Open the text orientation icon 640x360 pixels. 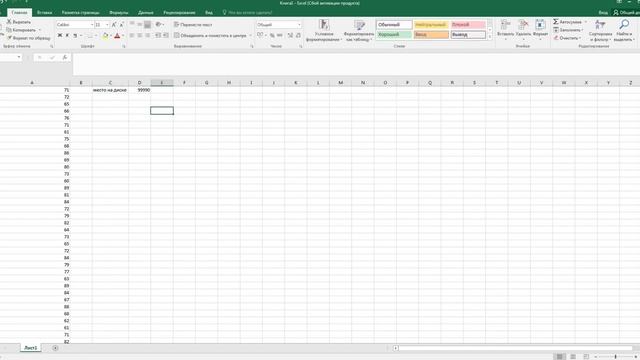[x=159, y=24]
